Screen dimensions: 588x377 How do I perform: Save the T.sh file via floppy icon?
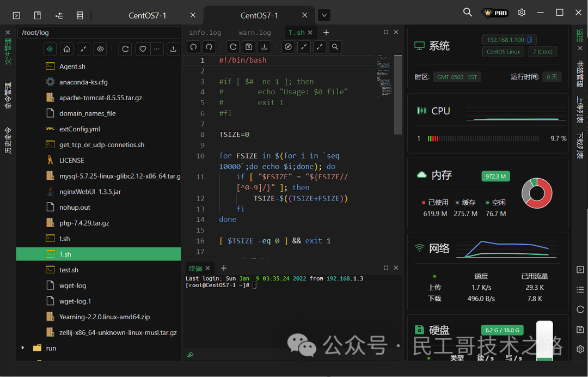[249, 47]
